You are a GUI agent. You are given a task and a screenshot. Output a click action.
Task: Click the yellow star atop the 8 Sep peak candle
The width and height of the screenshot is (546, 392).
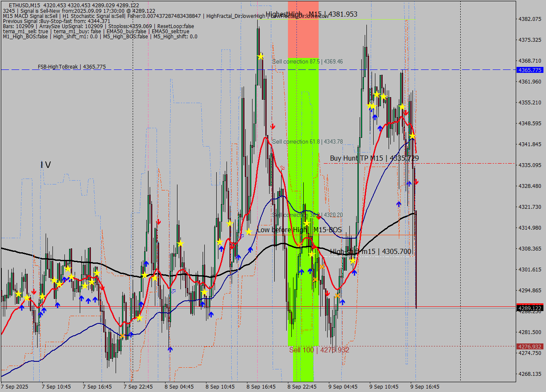pyautogui.click(x=260, y=56)
